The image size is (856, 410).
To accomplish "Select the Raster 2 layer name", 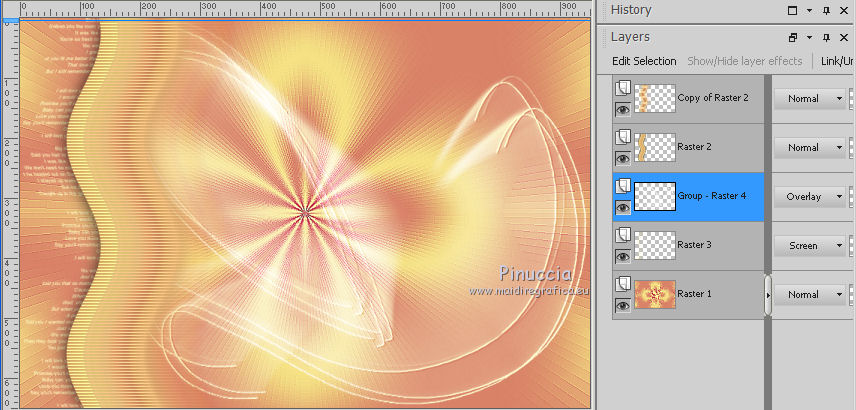I will pyautogui.click(x=694, y=147).
